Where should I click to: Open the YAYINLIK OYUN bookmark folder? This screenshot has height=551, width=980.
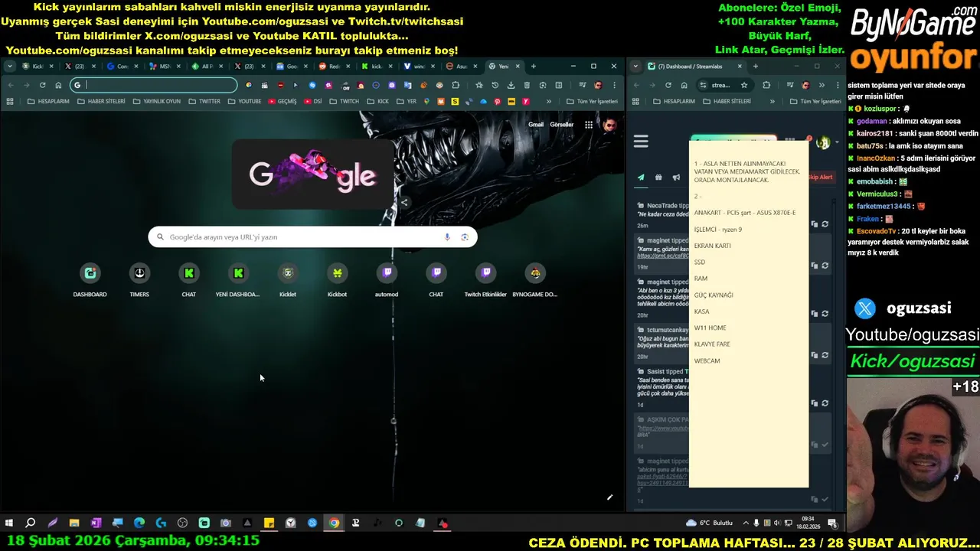156,101
